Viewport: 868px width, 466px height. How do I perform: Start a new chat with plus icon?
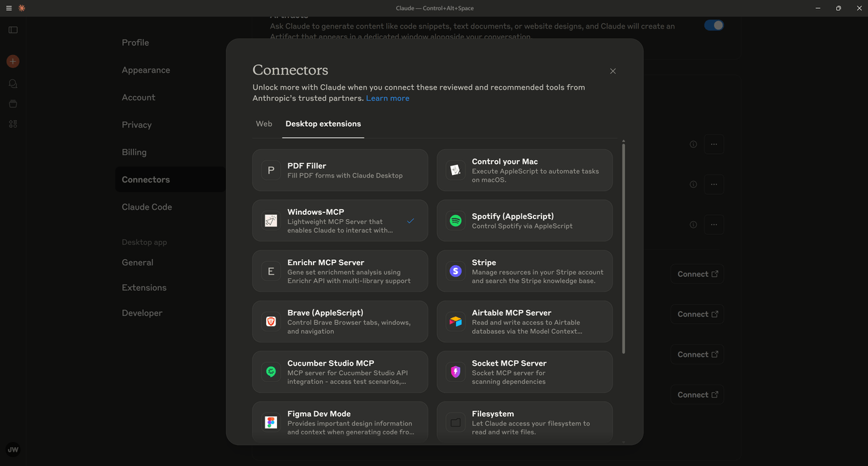point(13,62)
